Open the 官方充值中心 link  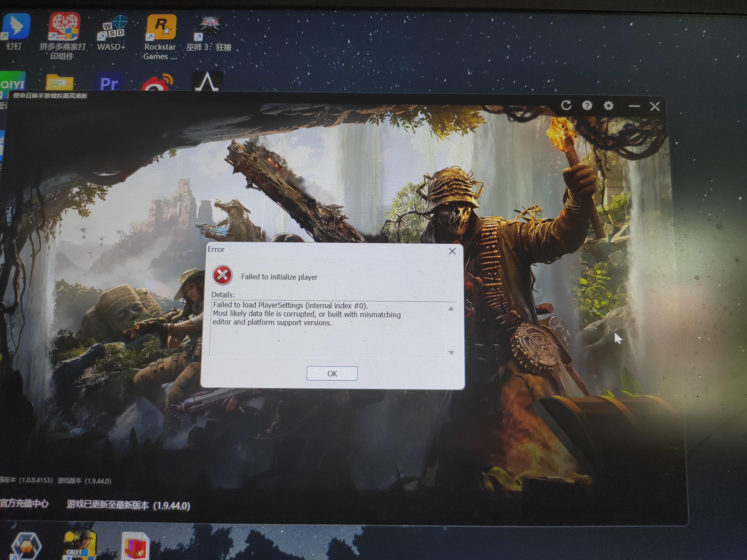pos(24,503)
